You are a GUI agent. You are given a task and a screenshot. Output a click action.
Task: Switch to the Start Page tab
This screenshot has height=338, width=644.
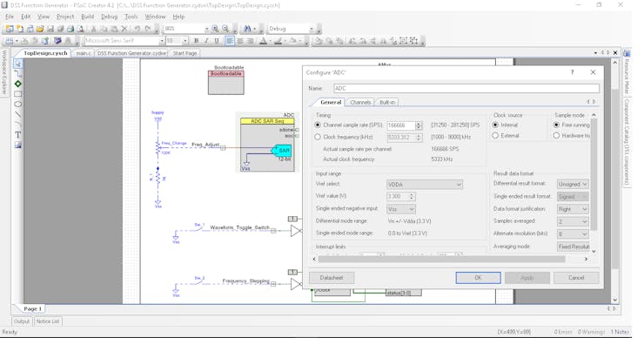(x=184, y=53)
